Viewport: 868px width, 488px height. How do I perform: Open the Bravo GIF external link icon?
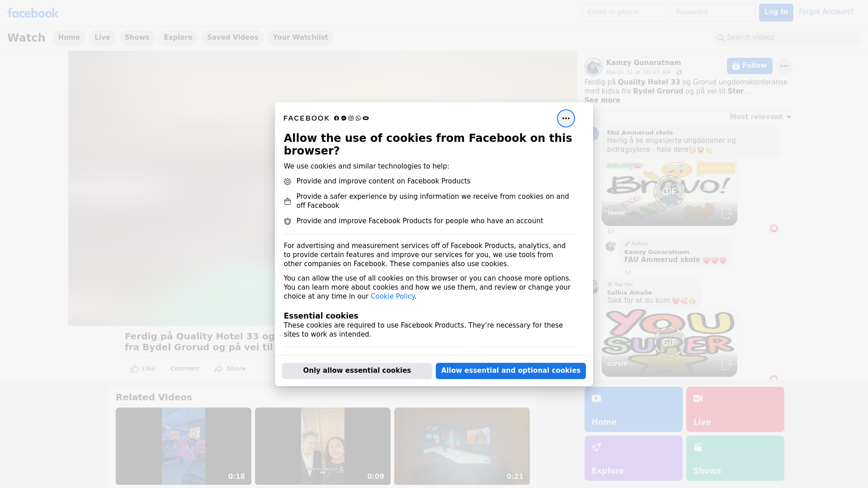726,213
